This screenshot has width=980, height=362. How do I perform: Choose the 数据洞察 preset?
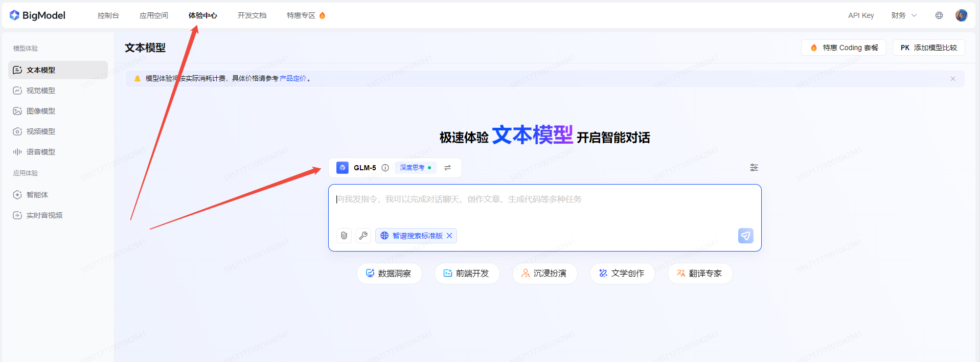tap(390, 274)
